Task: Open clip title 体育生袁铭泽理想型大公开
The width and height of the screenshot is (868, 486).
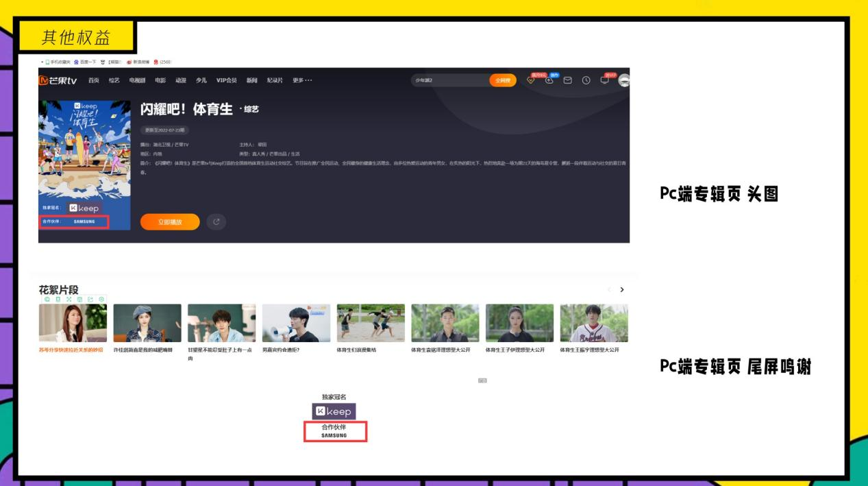Action: [x=441, y=350]
